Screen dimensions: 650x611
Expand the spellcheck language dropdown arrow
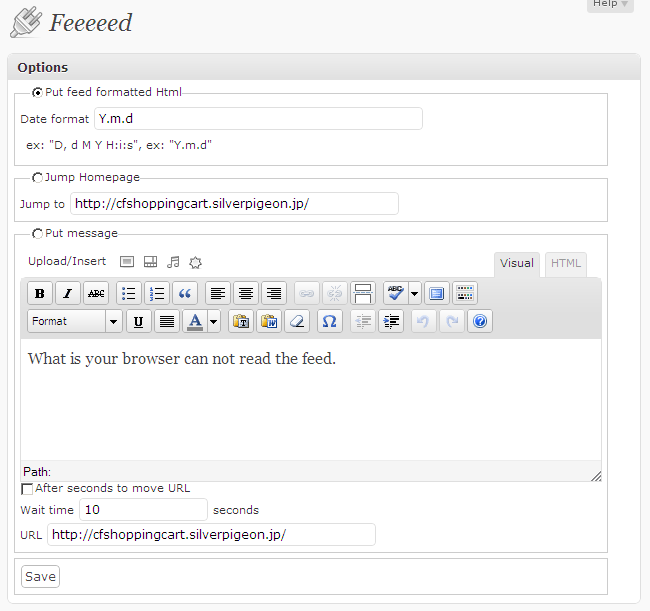tap(415, 293)
